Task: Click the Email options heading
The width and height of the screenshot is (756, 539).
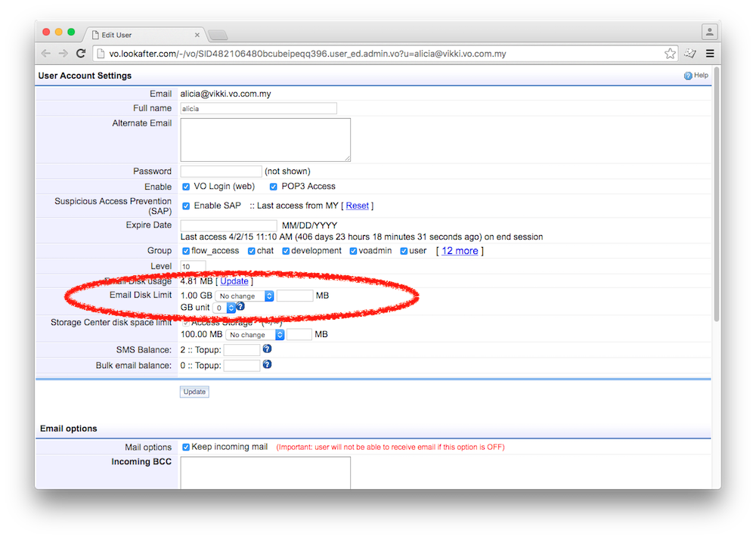Action: (69, 429)
